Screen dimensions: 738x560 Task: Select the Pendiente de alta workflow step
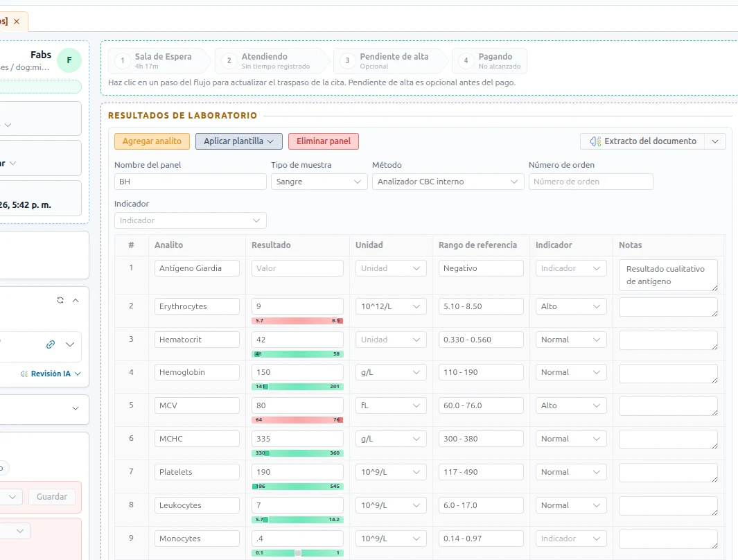point(391,61)
